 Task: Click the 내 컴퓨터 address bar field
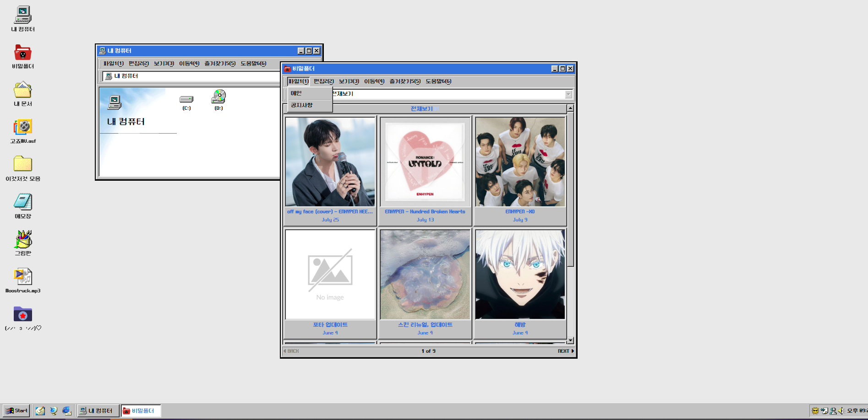[x=191, y=76]
